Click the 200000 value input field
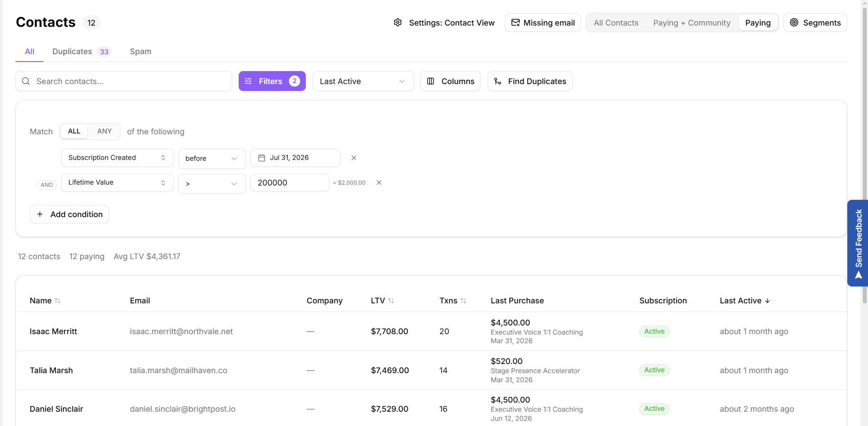 click(x=289, y=182)
